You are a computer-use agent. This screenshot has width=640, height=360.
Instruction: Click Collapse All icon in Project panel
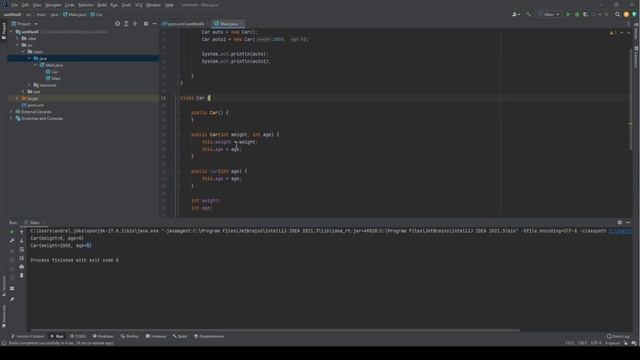pyautogui.click(x=135, y=24)
